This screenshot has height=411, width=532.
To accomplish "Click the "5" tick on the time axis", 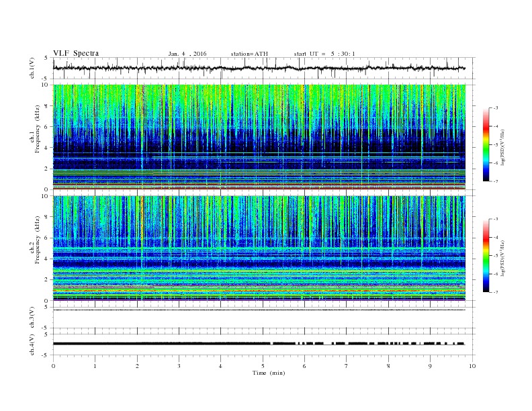I will [x=263, y=366].
